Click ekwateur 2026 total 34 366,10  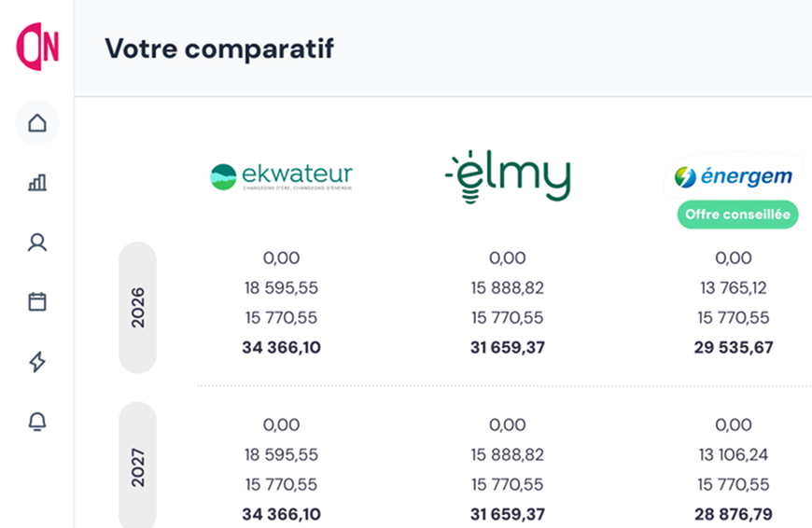tap(281, 348)
